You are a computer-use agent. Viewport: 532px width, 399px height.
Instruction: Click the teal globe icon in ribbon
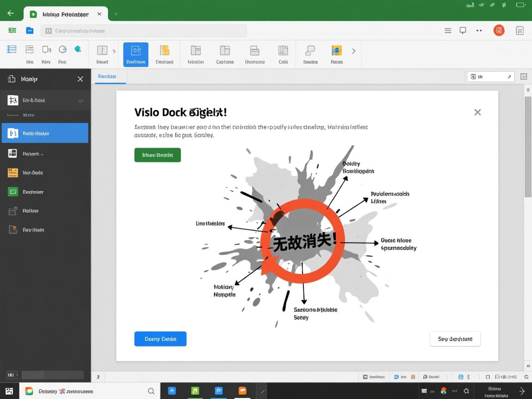[x=78, y=49]
